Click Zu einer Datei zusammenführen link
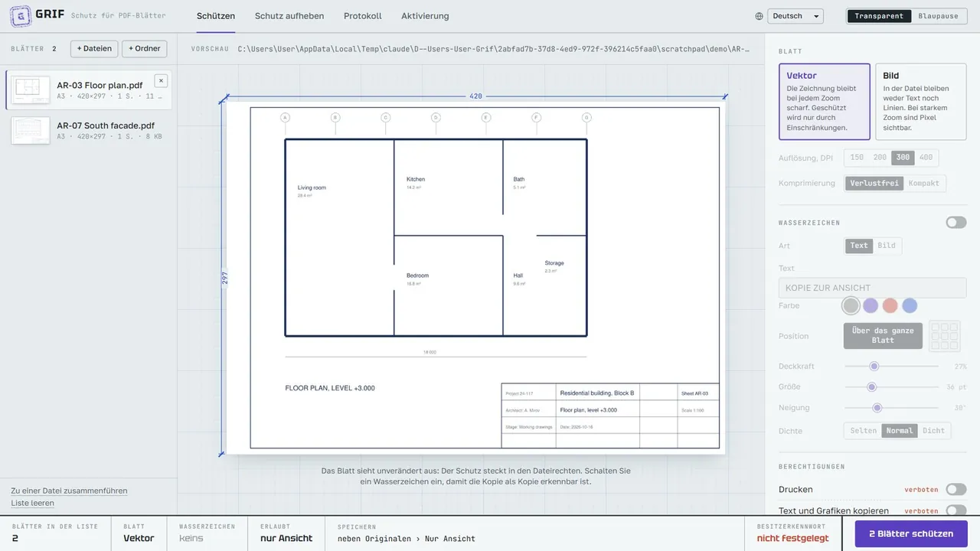Screen dimensions: 980x551 tap(69, 491)
